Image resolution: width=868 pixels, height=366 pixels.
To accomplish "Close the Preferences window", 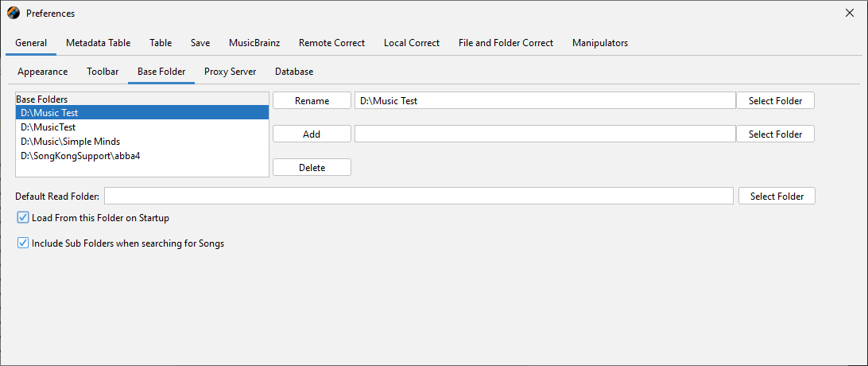I will click(x=850, y=13).
